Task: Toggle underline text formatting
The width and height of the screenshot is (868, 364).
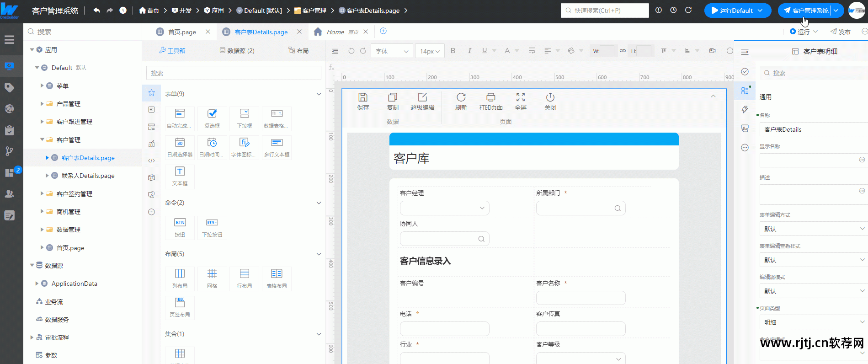Action: click(485, 51)
